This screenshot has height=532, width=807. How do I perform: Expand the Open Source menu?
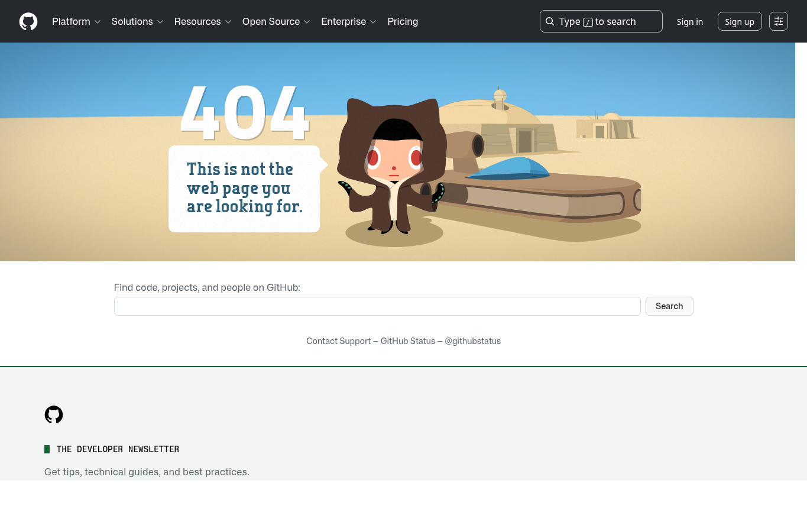pos(276,21)
